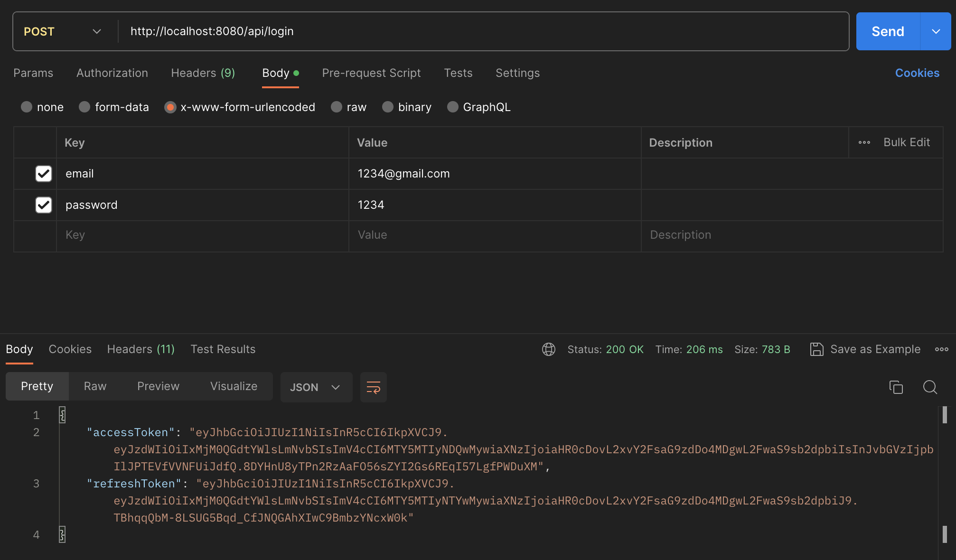
Task: Collapse JSON at opening brace on line 1
Action: [x=62, y=415]
